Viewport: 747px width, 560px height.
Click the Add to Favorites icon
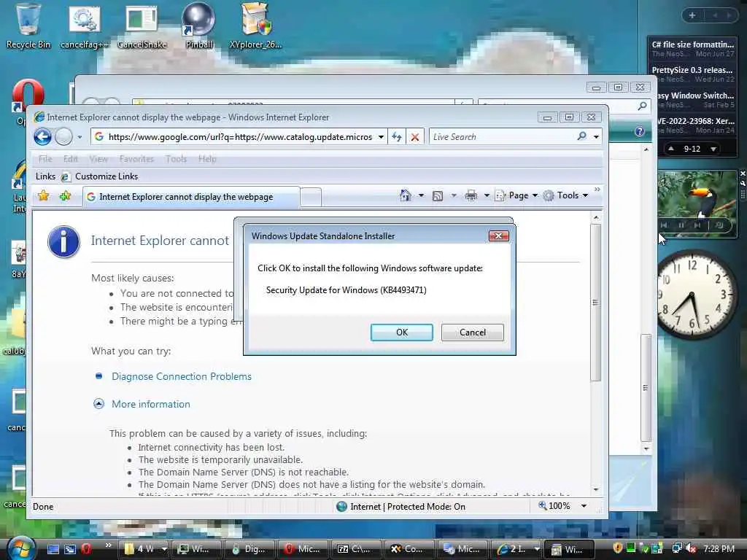click(65, 195)
